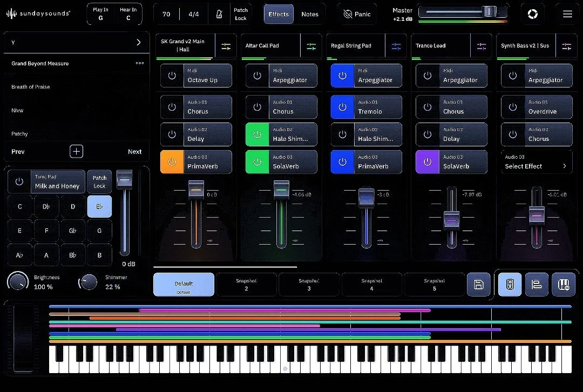Select the speaker view icon
583x392 pixels.
click(x=510, y=285)
